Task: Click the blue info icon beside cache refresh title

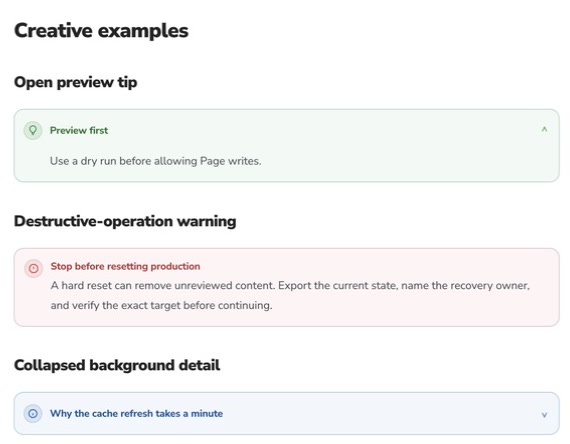Action: pyautogui.click(x=33, y=413)
